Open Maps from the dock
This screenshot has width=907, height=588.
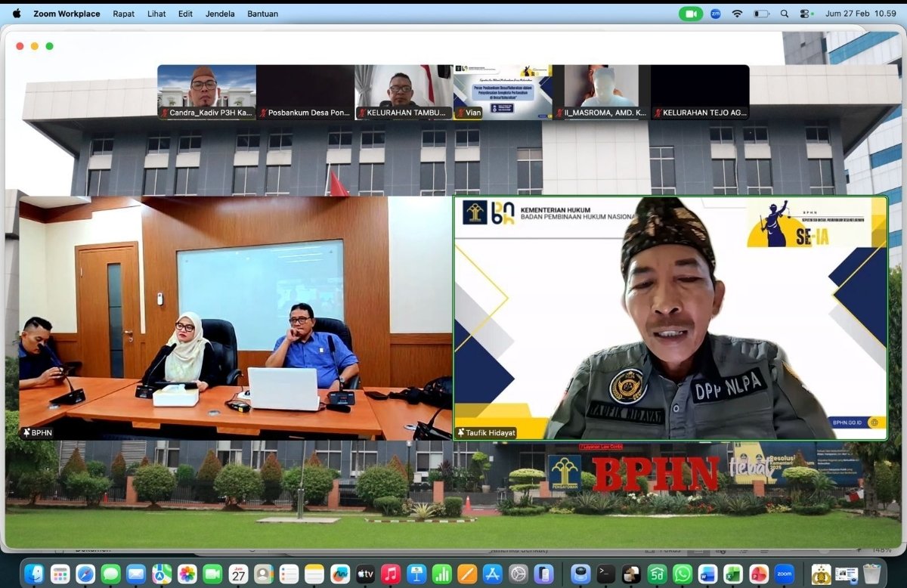[x=162, y=574]
